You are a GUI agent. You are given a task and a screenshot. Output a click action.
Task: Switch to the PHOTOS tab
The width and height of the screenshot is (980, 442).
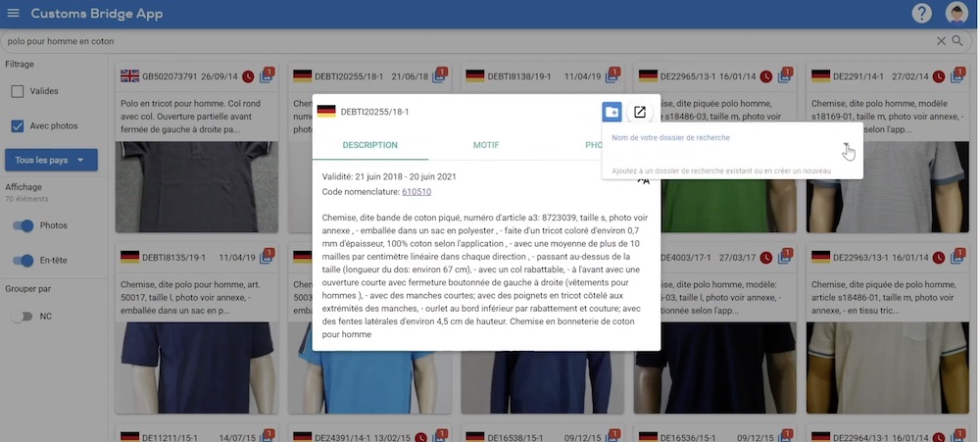594,145
